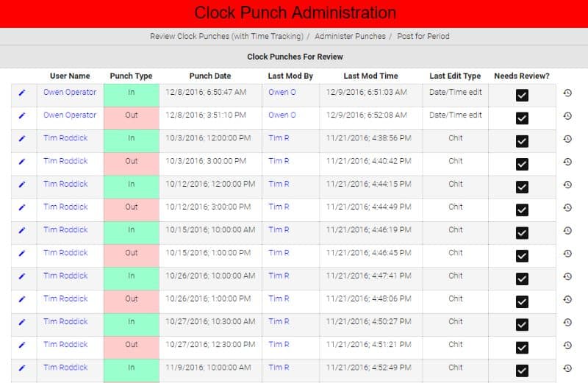Viewport: 588px width, 383px height.
Task: Uncheck Needs Review for 10/26/2016 10:00 AM punch
Action: 522,279
